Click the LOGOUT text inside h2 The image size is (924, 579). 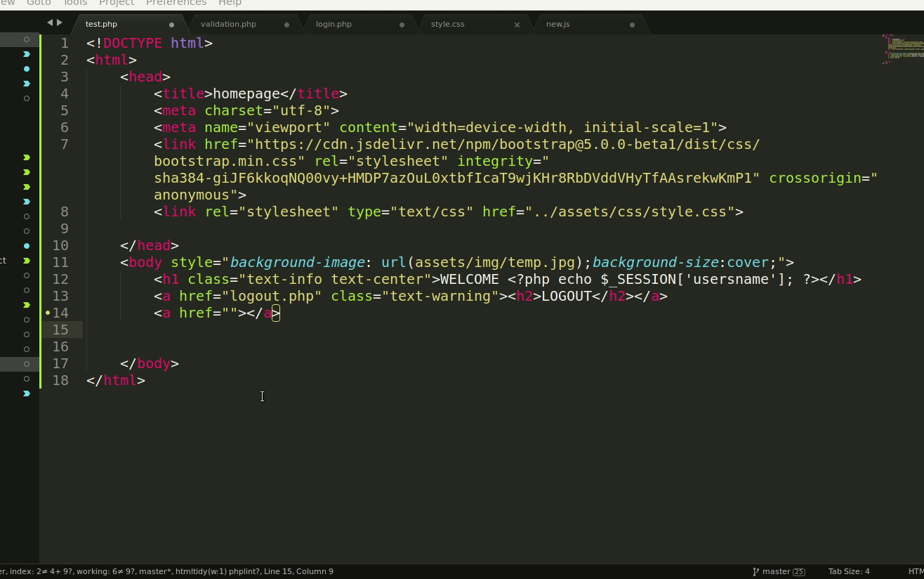(x=567, y=296)
